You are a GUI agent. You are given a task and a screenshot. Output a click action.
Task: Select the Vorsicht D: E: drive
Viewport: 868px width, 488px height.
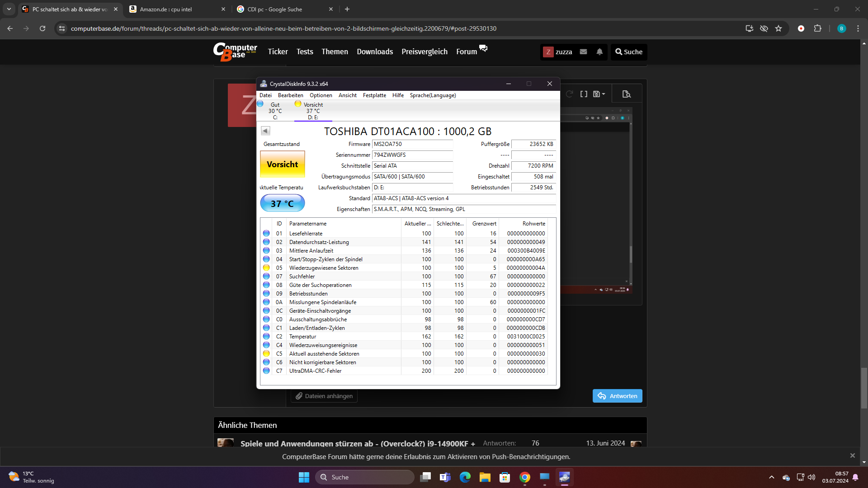pos(313,111)
